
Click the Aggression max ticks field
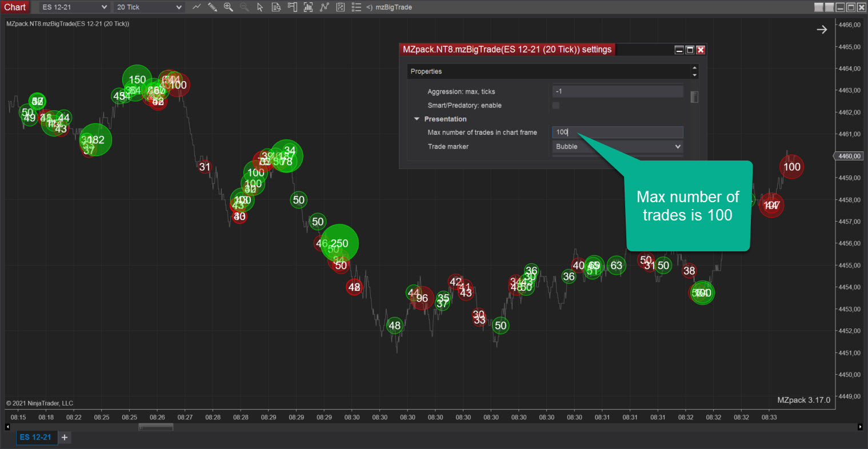618,91
